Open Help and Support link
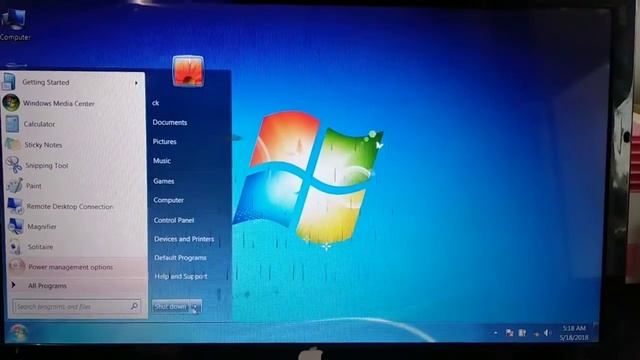Viewport: 640px width, 360px height. [181, 276]
